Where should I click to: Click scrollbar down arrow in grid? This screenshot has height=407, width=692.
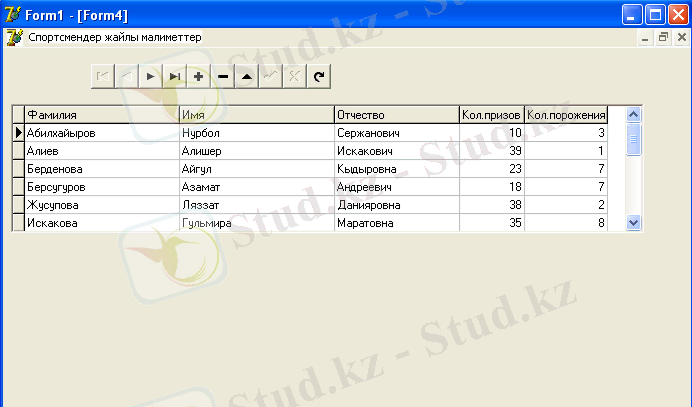coord(633,223)
